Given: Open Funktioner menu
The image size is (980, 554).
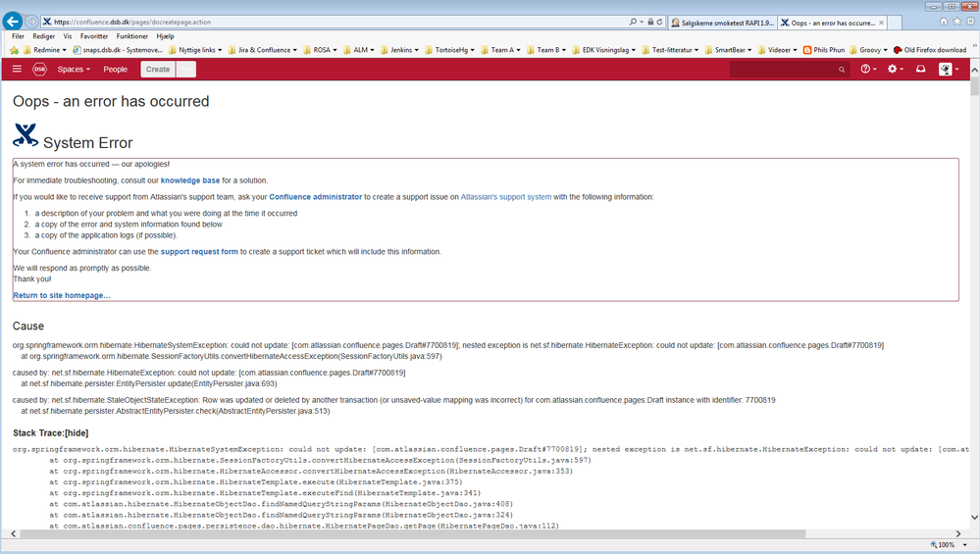Looking at the screenshot, I should pos(131,36).
